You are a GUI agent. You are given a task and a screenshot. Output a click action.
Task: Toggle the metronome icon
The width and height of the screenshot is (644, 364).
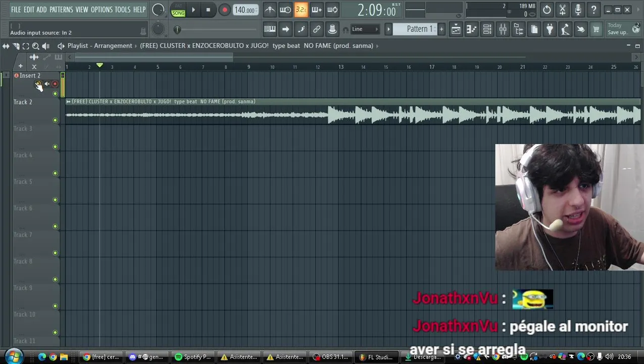coord(270,10)
